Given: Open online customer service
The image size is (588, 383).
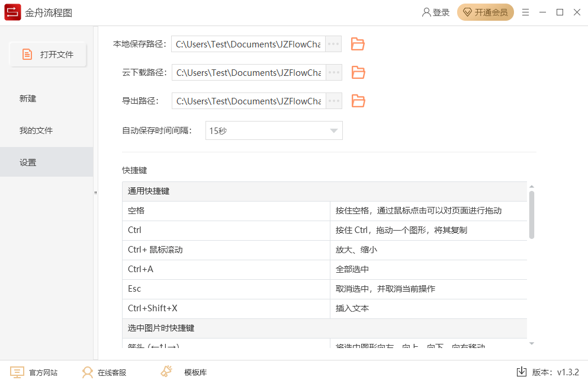Looking at the screenshot, I should pyautogui.click(x=104, y=372).
